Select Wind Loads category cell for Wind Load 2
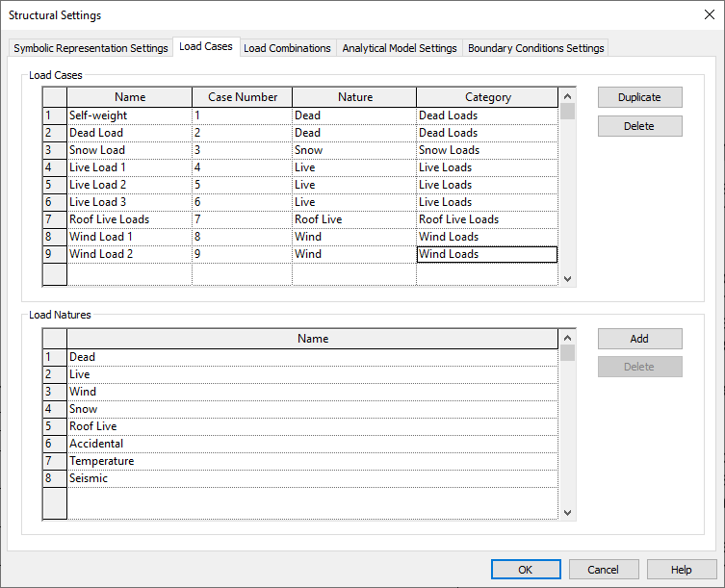The width and height of the screenshot is (725, 588). point(486,254)
